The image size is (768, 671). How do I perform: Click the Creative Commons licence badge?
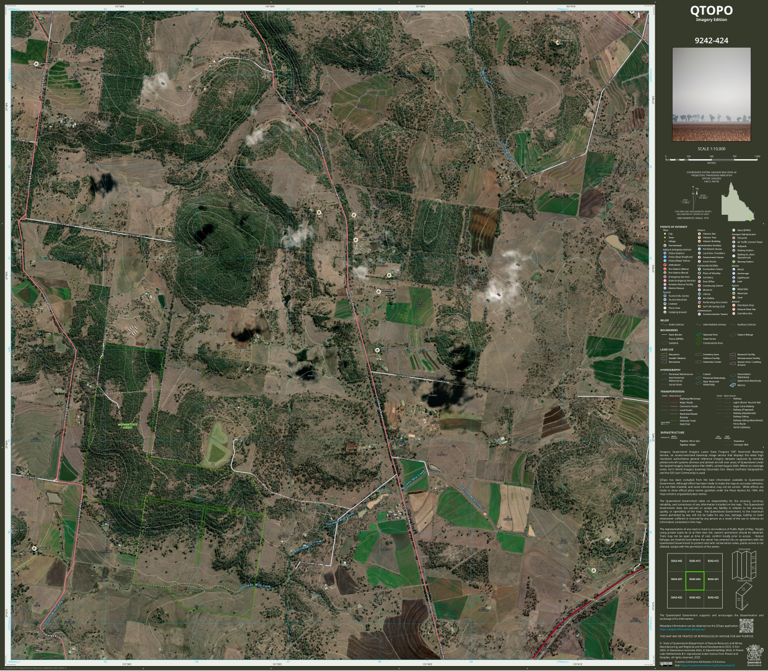point(665,664)
